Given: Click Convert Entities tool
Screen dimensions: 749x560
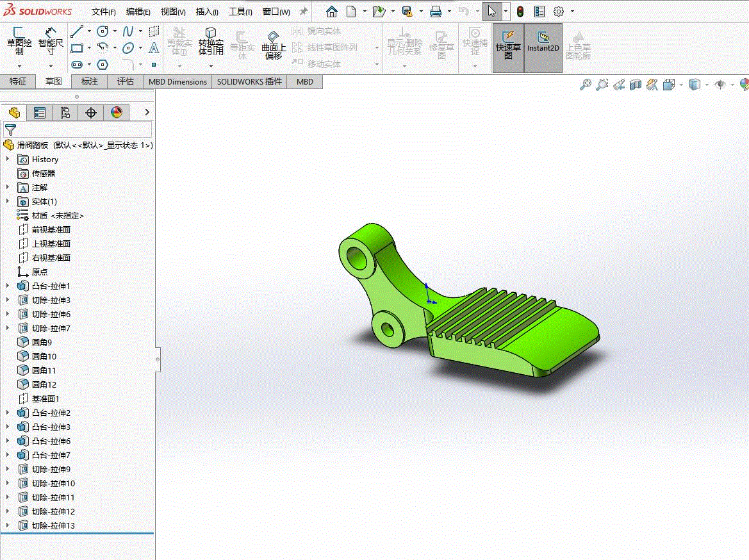Looking at the screenshot, I should 211,42.
